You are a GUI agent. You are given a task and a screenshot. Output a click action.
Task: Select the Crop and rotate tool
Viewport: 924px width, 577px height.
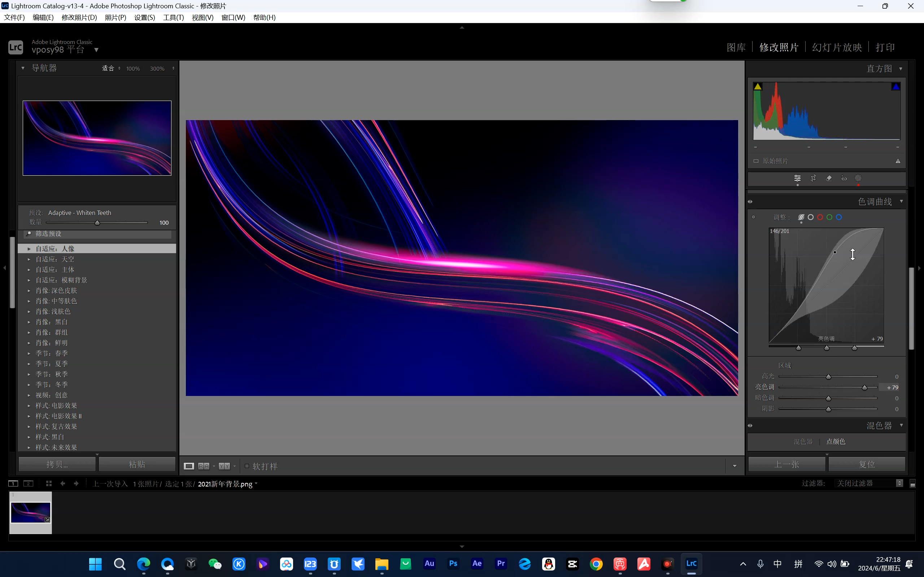pyautogui.click(x=813, y=178)
